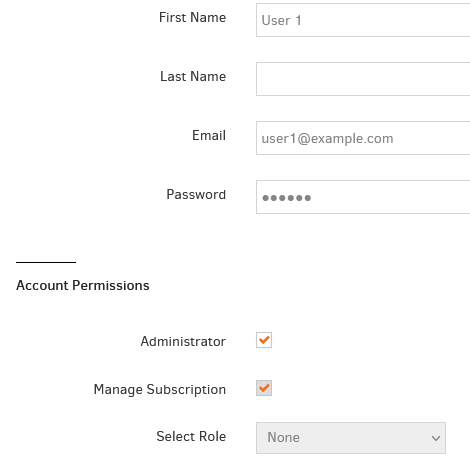470x473 pixels.
Task: Click the masked password dots
Action: (x=287, y=198)
